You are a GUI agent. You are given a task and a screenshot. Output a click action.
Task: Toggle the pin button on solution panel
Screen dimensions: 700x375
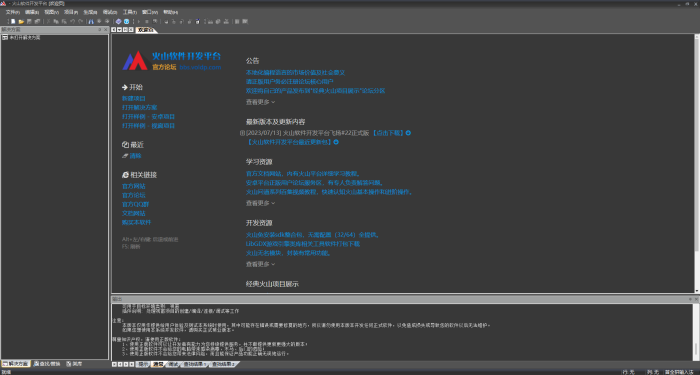tap(100, 29)
